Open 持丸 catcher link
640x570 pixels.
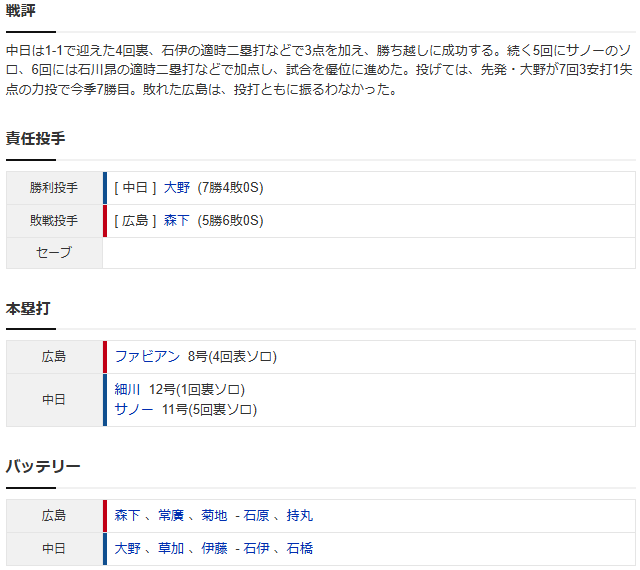pyautogui.click(x=300, y=516)
